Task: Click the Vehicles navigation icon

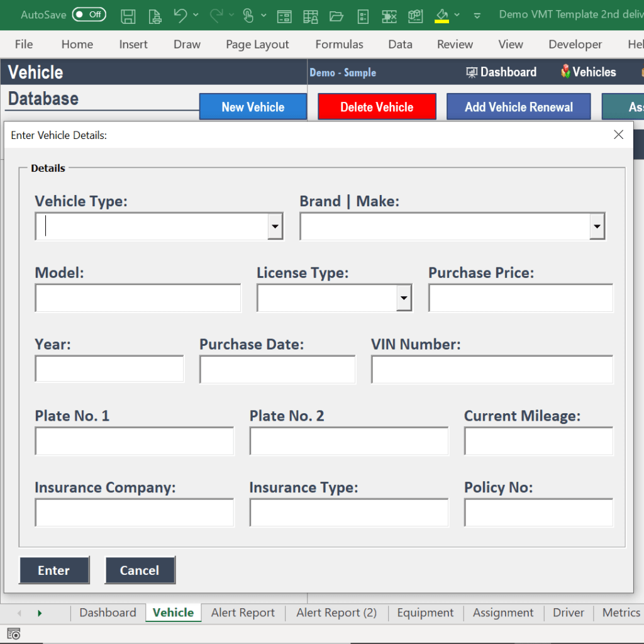Action: click(x=587, y=72)
